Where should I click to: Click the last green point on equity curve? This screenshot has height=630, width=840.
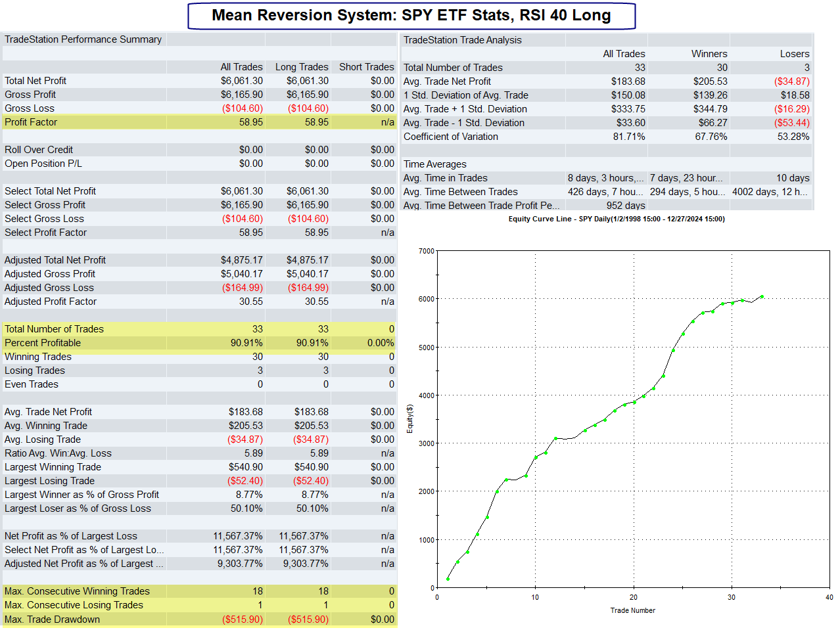(762, 297)
